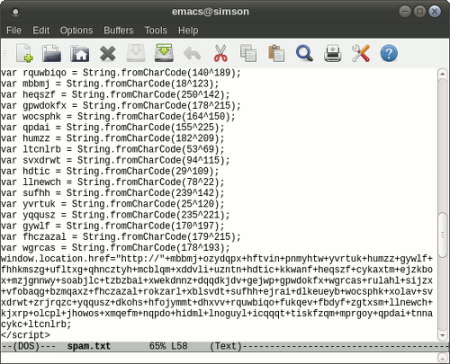The width and height of the screenshot is (450, 364).
Task: Place cursor on the 'var ltcnlrb' line
Action: click(x=112, y=149)
